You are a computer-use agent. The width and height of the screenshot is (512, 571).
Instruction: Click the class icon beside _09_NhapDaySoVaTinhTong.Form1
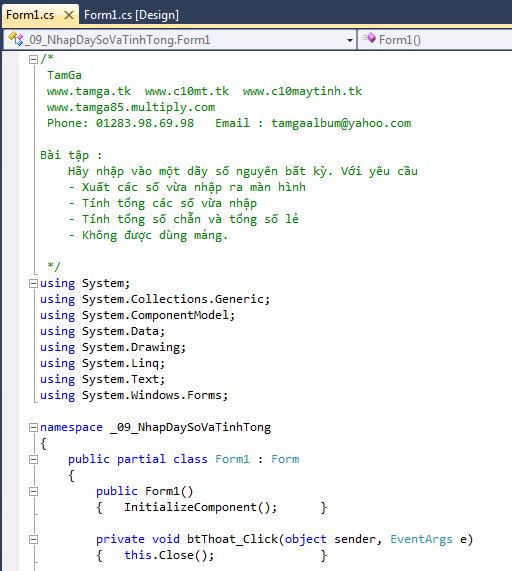(16, 39)
